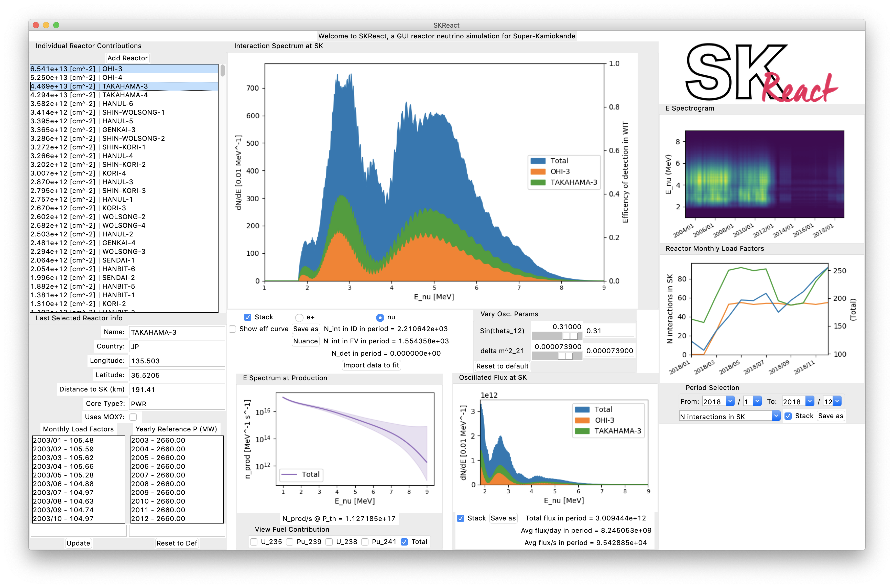
Task: Toggle the Uses MOX checkbox
Action: pyautogui.click(x=133, y=417)
